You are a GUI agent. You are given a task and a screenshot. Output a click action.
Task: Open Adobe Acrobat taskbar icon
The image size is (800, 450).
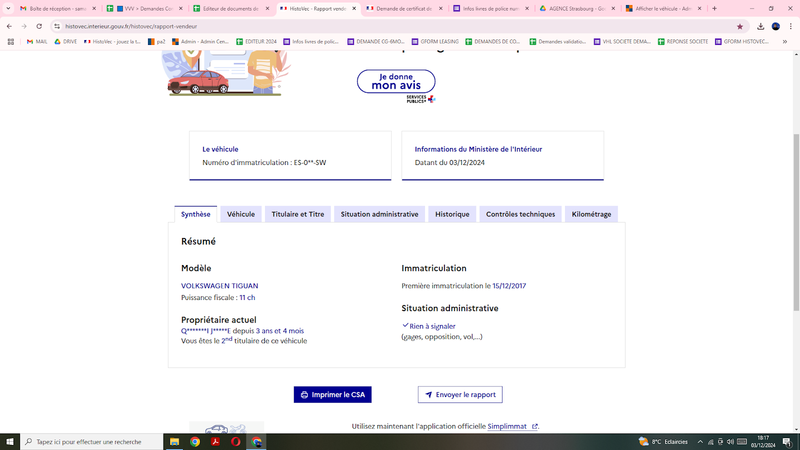tap(215, 442)
